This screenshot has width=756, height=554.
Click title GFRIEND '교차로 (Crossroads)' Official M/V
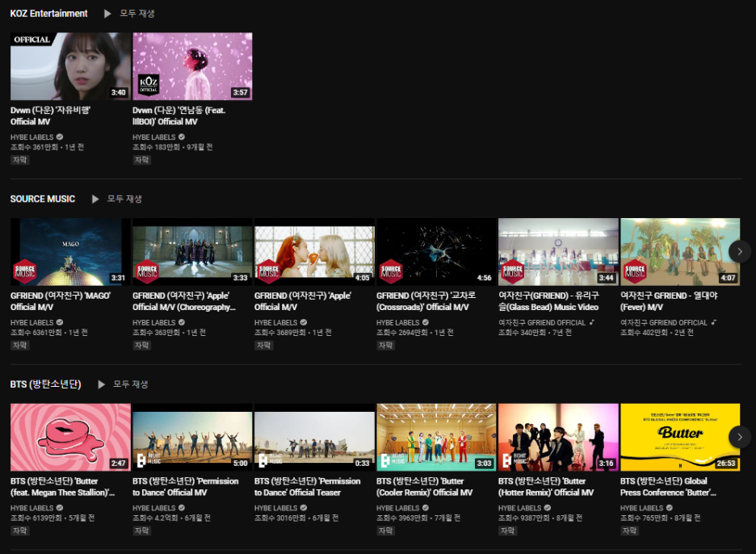(x=426, y=301)
